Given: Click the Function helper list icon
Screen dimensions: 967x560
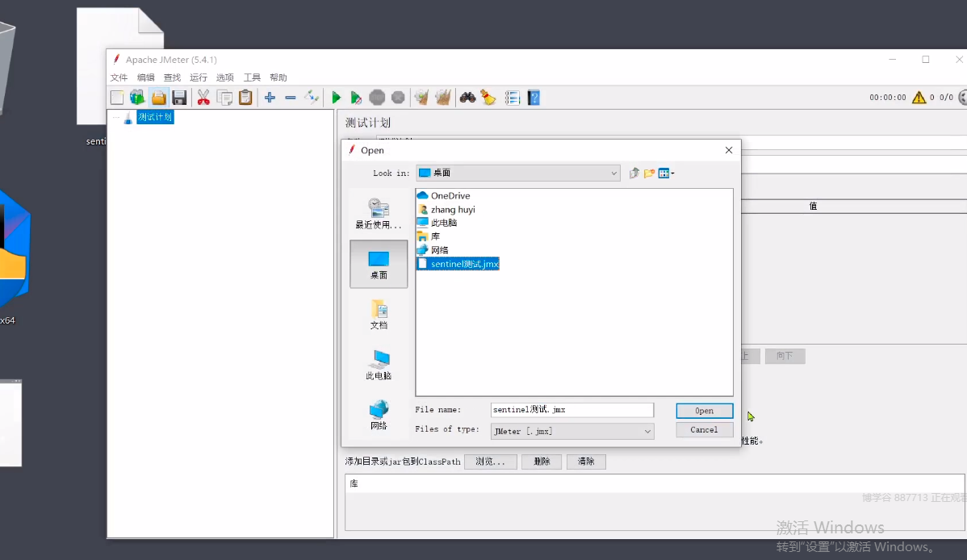Looking at the screenshot, I should tap(512, 98).
